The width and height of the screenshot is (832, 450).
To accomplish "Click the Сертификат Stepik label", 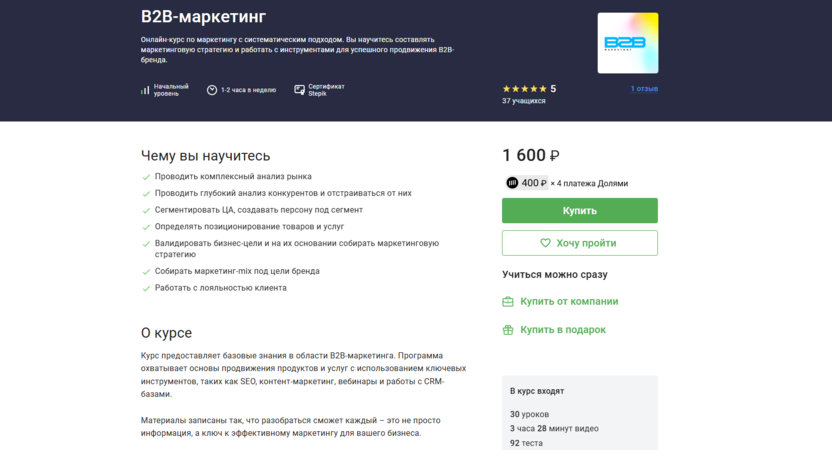I will pyautogui.click(x=325, y=90).
